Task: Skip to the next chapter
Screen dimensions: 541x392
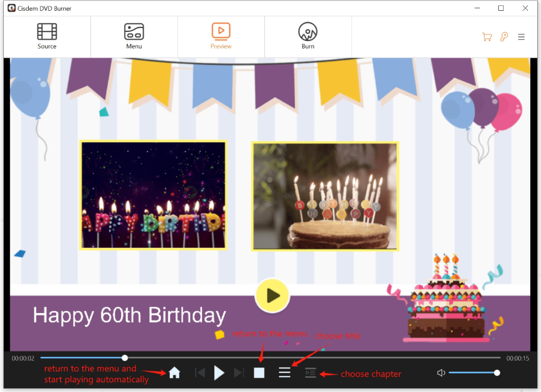Action: (238, 372)
